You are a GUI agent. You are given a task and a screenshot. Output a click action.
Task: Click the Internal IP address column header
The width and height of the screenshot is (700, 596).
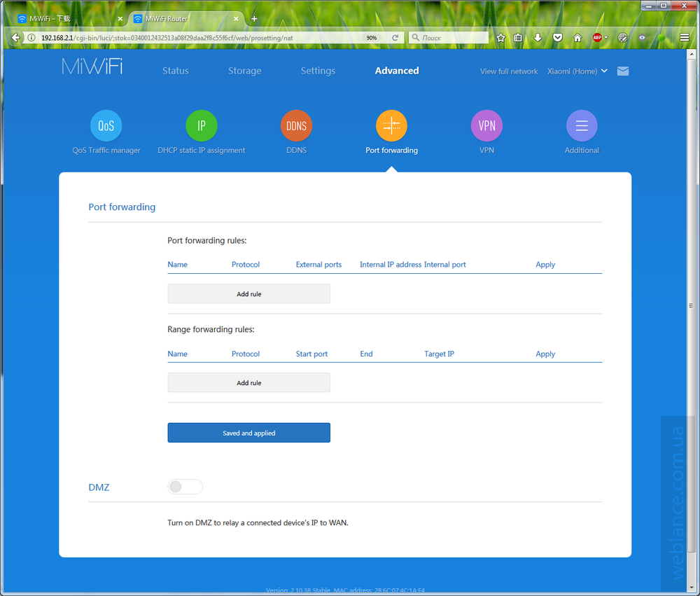click(x=391, y=265)
